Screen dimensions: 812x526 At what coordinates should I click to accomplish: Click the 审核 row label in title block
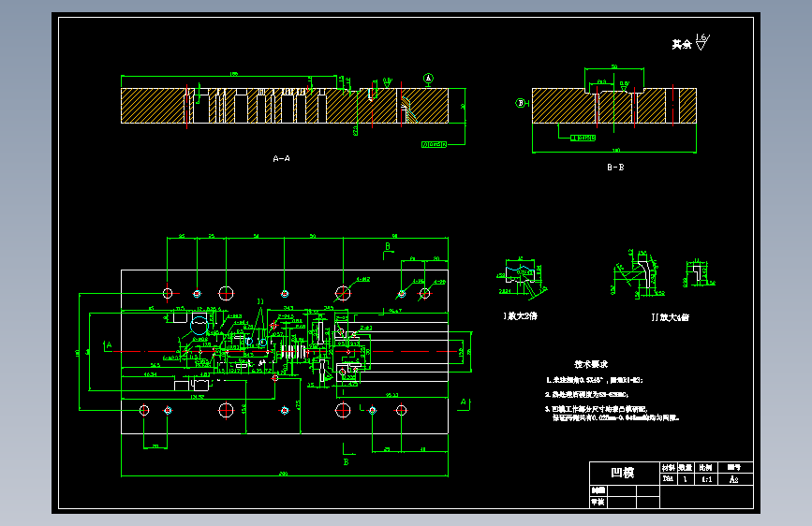pos(598,502)
